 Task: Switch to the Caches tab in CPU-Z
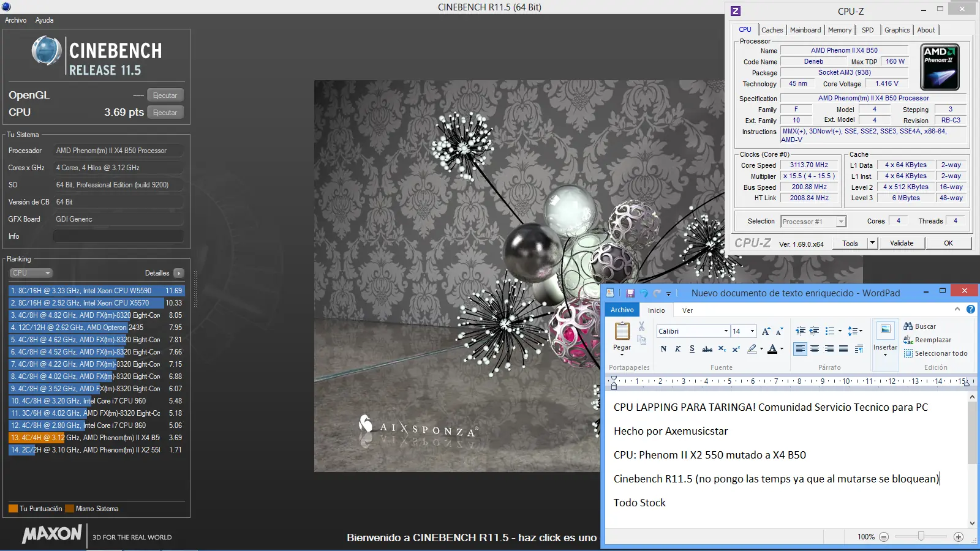[x=772, y=30]
